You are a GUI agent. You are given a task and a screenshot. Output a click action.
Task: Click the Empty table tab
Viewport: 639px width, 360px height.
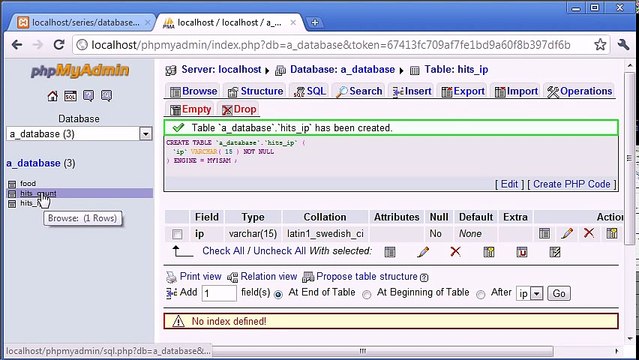click(191, 109)
